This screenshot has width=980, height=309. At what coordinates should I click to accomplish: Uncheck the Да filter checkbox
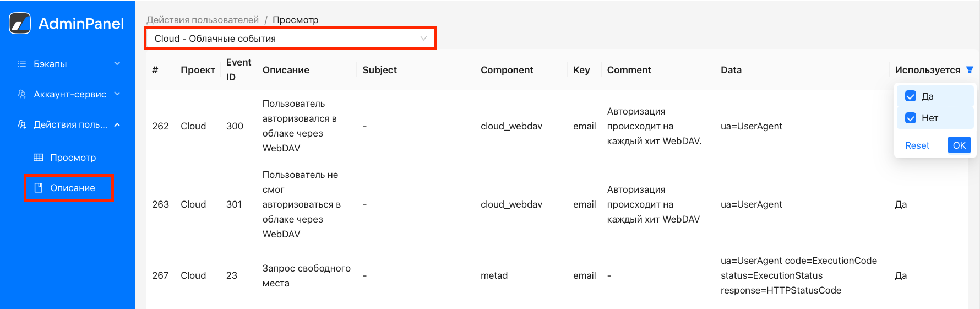coord(911,96)
